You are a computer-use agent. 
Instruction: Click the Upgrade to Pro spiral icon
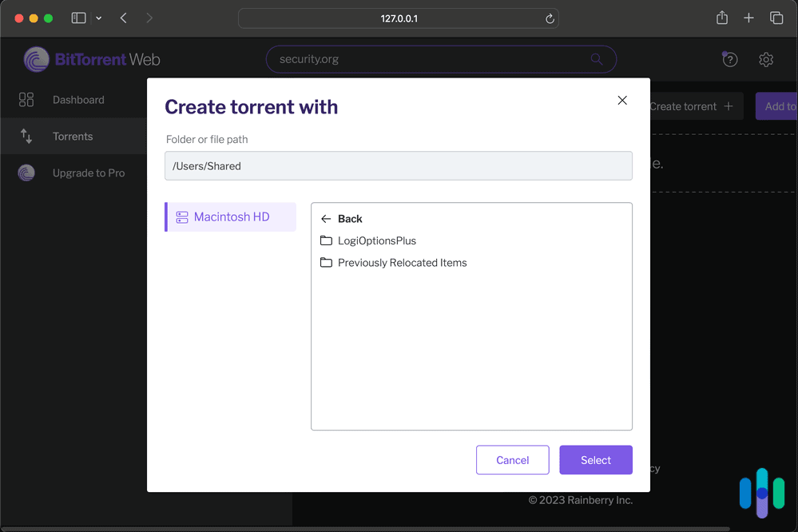[26, 173]
